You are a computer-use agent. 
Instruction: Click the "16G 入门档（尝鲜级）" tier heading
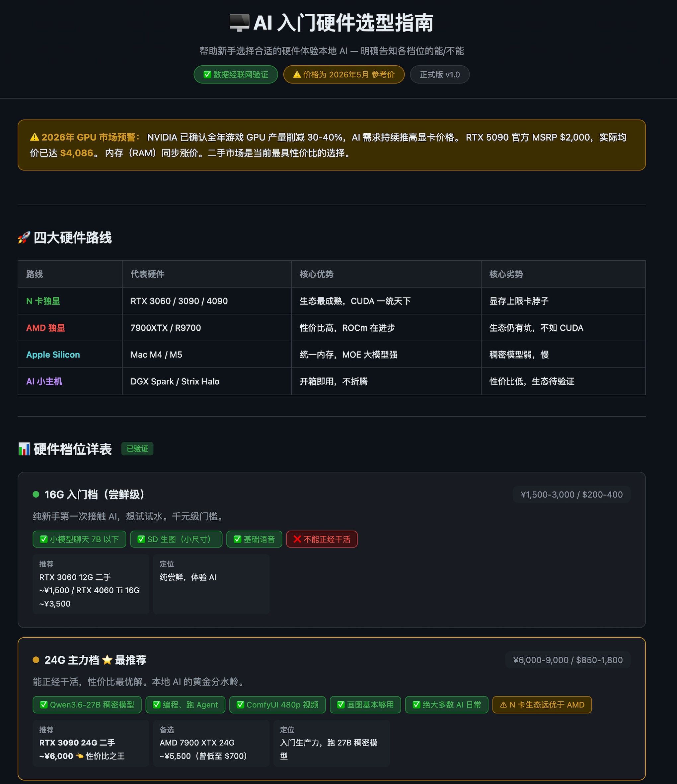pyautogui.click(x=95, y=494)
